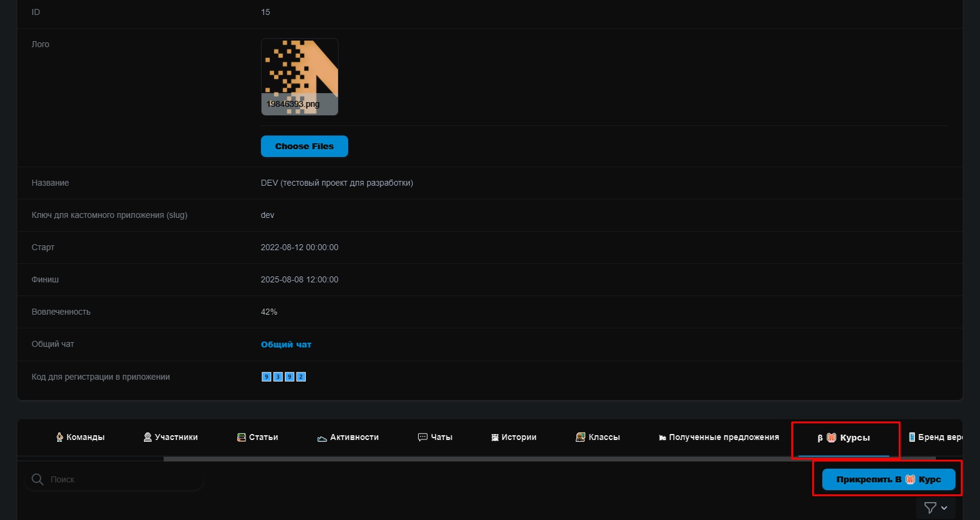Expand the filter funnel dropdown

[935, 508]
